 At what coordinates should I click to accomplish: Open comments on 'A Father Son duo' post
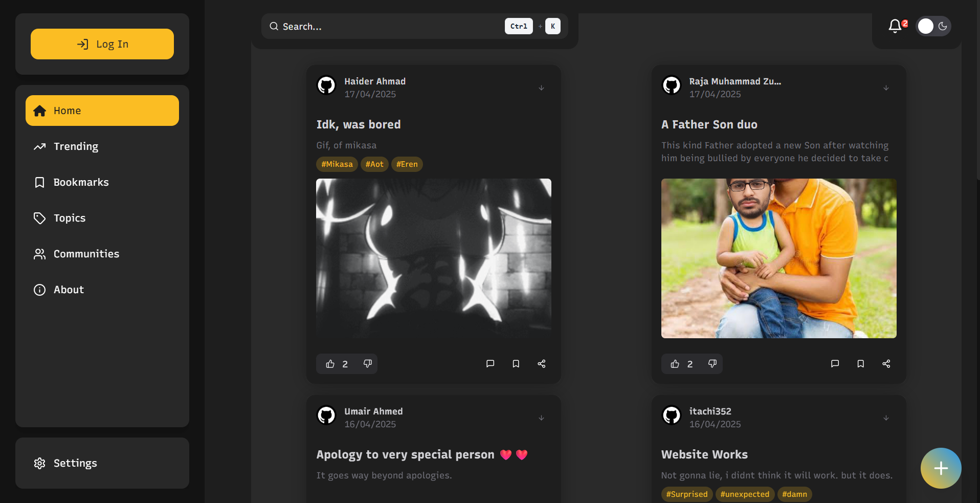coord(835,364)
